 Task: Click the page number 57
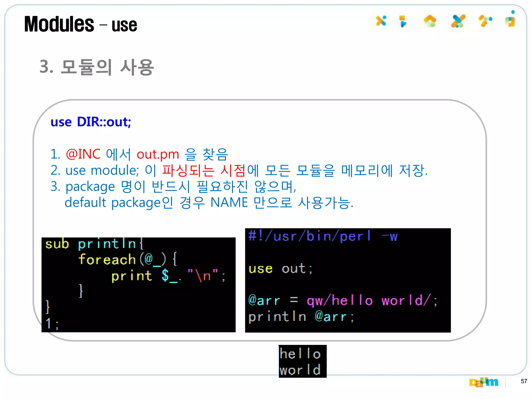524,381
